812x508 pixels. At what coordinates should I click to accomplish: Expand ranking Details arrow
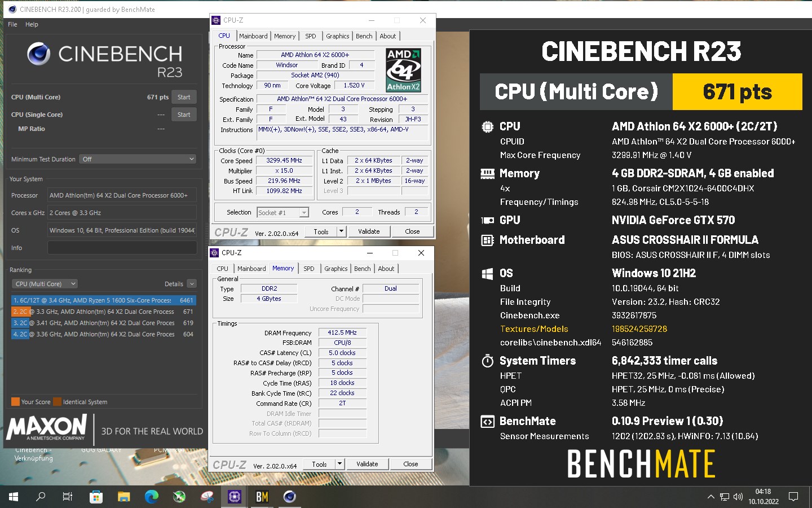tap(192, 284)
